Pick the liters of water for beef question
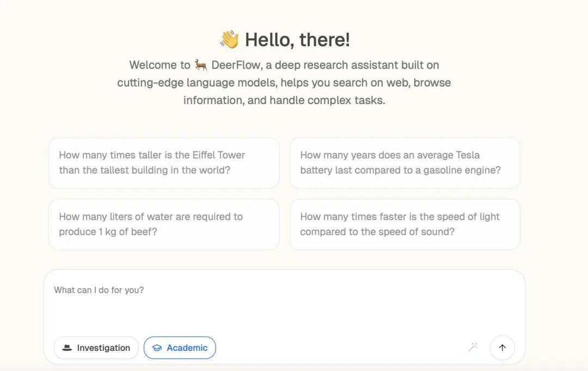Viewport: 588px width, 371px height. [164, 224]
